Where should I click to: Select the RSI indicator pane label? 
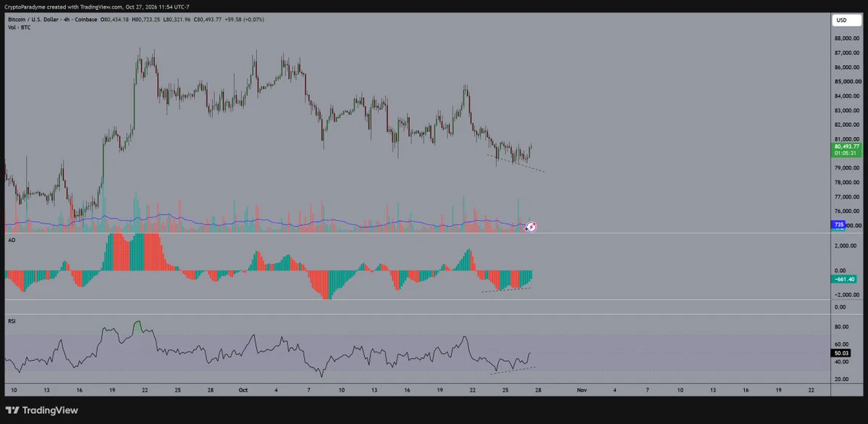click(11, 321)
